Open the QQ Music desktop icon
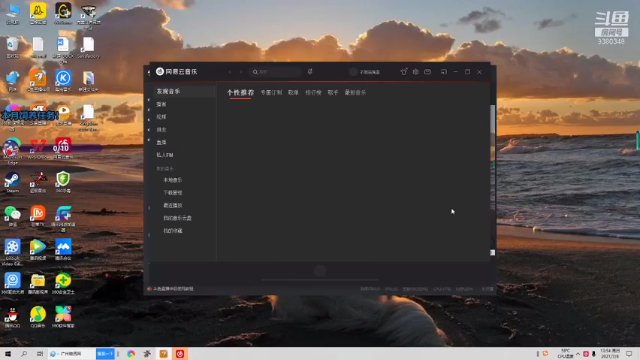 (38, 318)
